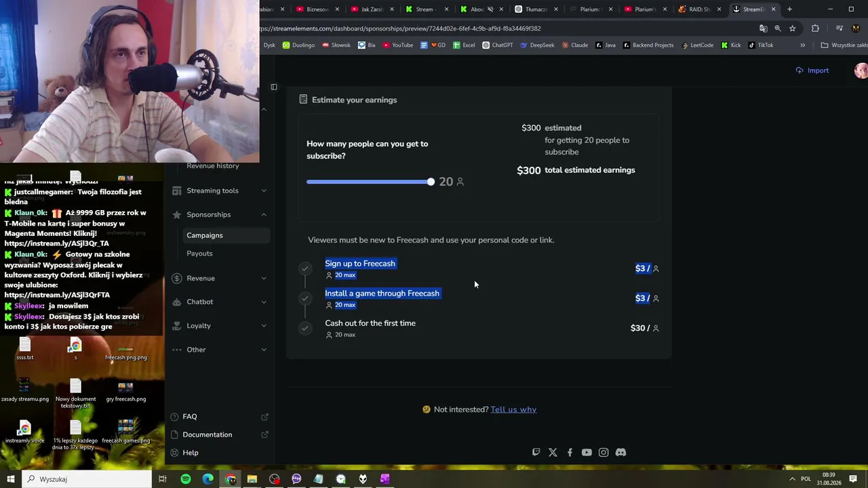Screen dimensions: 868x488
Task: Open the Duolingo bookmark
Action: (298, 45)
